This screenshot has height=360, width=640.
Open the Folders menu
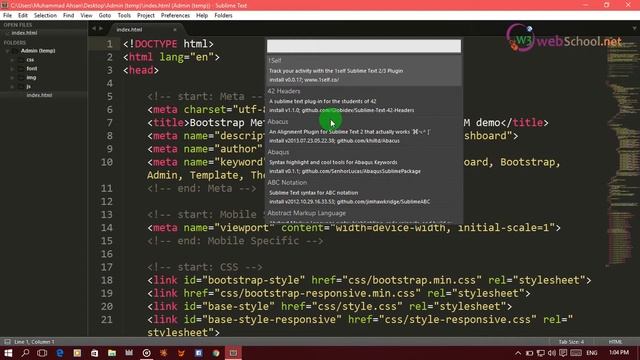click(223, 16)
